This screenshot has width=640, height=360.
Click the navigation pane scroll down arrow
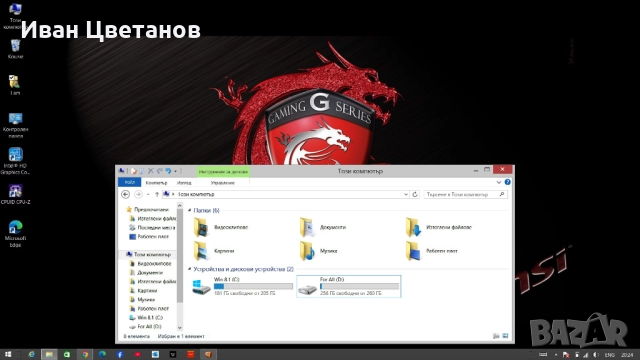tap(180, 327)
